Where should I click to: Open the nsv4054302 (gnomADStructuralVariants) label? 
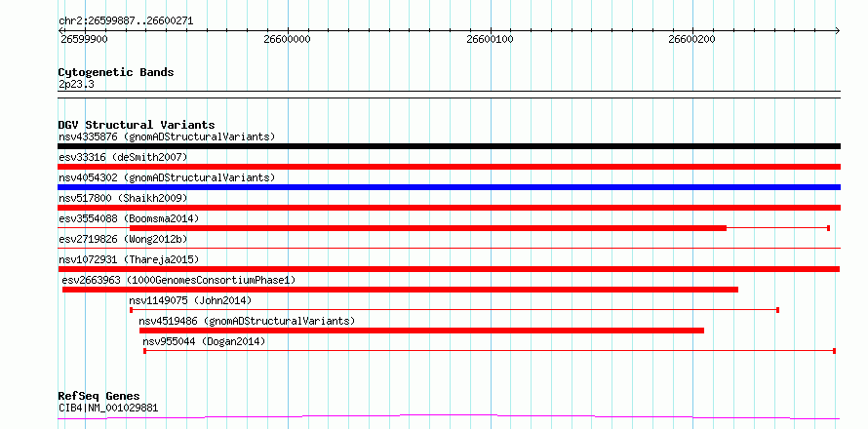[x=167, y=177]
